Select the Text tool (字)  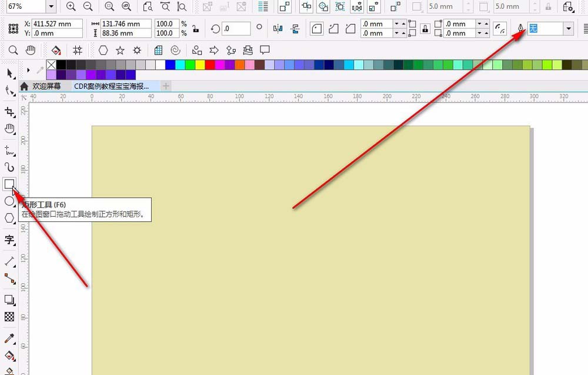[x=9, y=240]
